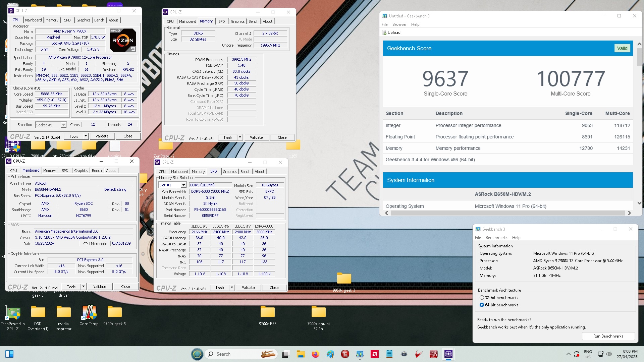Open Firefox from the taskbar
Viewport: 644px width, 362px height.
tap(315, 354)
